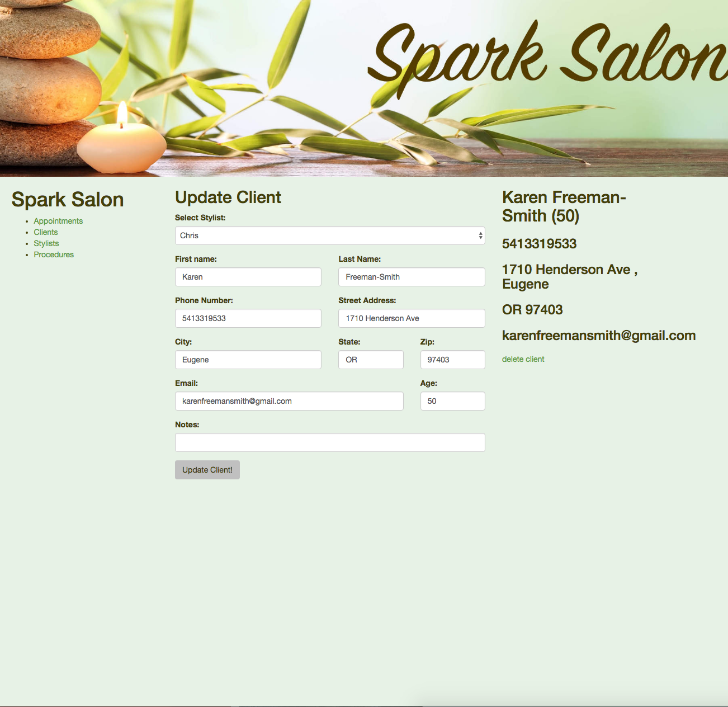Focus the City field containing Eugene
This screenshot has height=707, width=728.
(248, 360)
